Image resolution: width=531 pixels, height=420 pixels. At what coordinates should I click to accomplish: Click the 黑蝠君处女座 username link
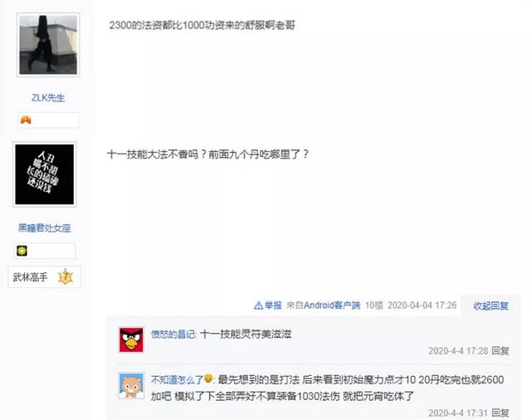[x=44, y=228]
